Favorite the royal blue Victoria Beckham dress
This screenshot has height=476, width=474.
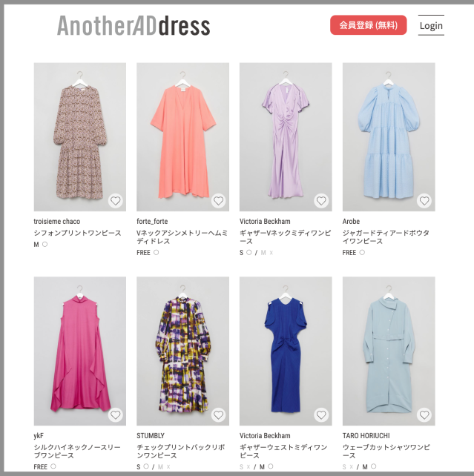point(321,415)
